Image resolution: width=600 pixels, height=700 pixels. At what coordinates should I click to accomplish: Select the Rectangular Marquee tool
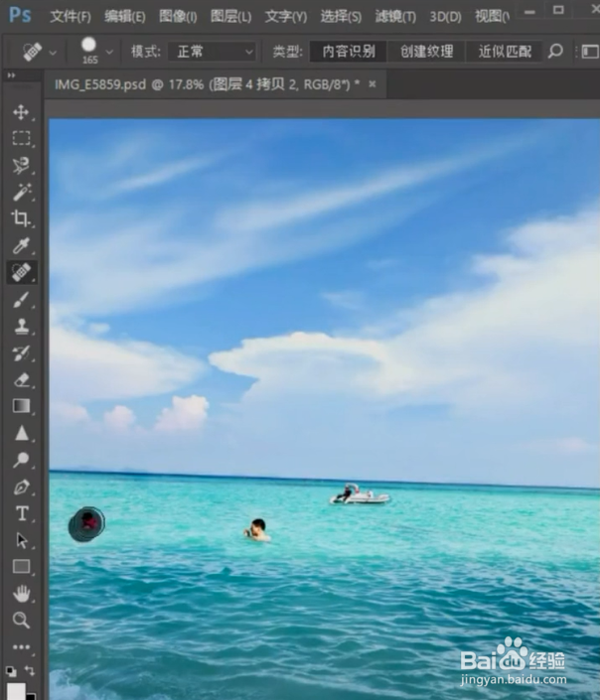(x=21, y=138)
